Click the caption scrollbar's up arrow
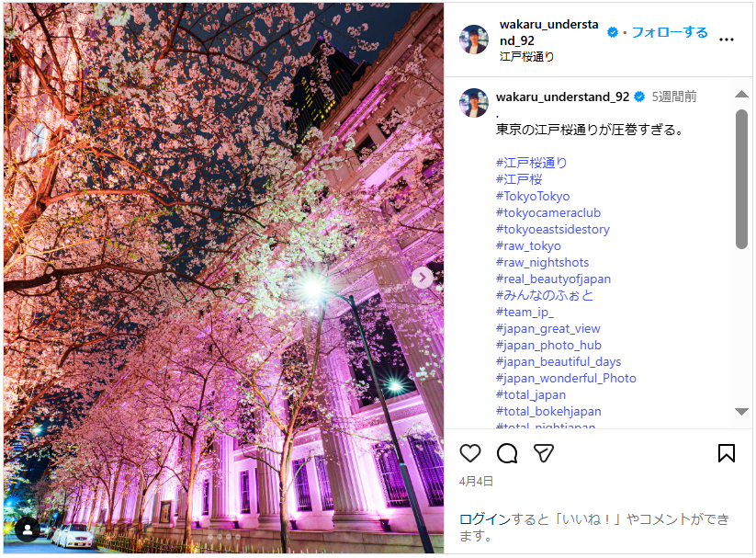756x558 pixels. click(x=741, y=94)
